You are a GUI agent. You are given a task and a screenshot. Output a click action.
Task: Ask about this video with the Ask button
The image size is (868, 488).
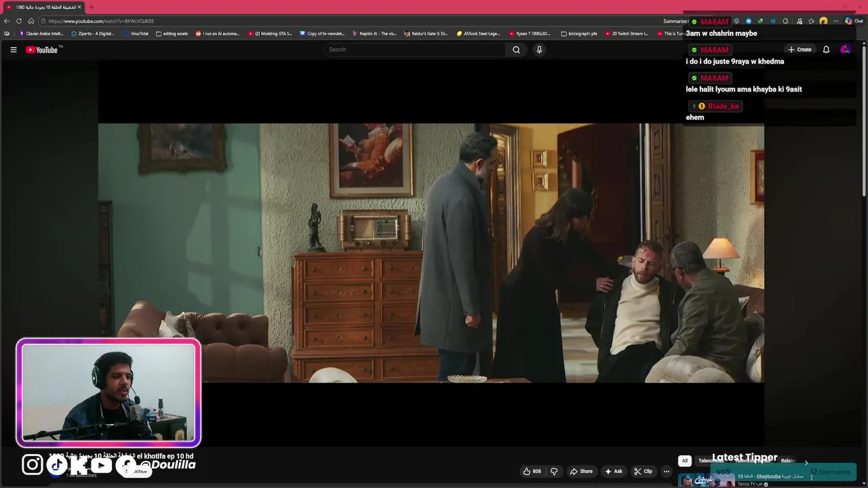click(614, 471)
